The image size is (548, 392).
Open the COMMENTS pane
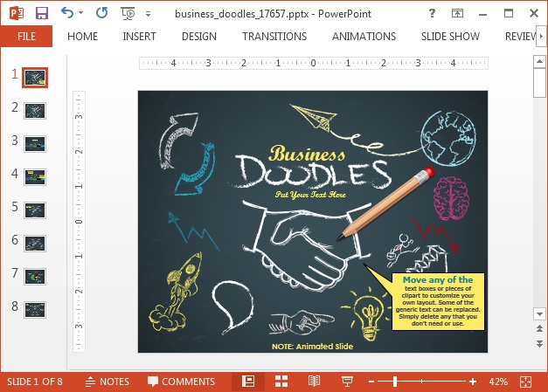(x=181, y=382)
